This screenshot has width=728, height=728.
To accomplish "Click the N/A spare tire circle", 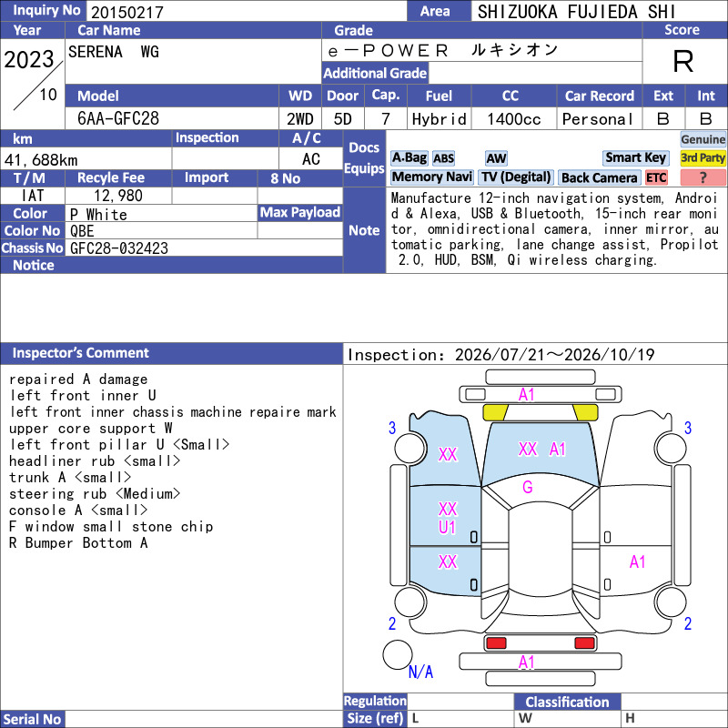I will click(x=398, y=654).
